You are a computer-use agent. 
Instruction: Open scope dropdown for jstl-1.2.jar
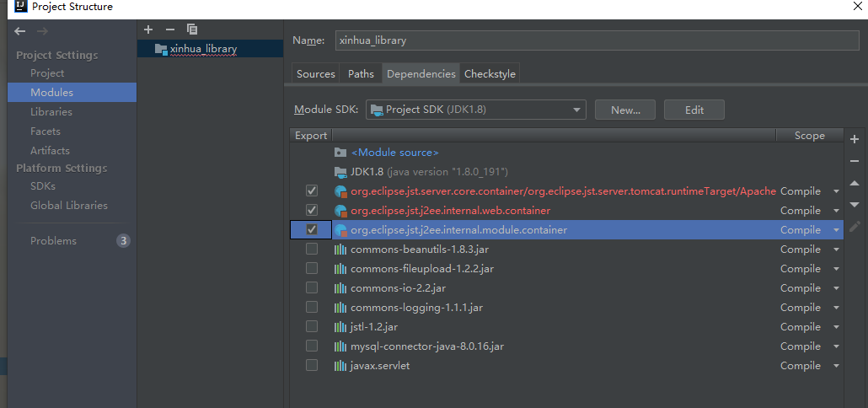[x=836, y=327]
